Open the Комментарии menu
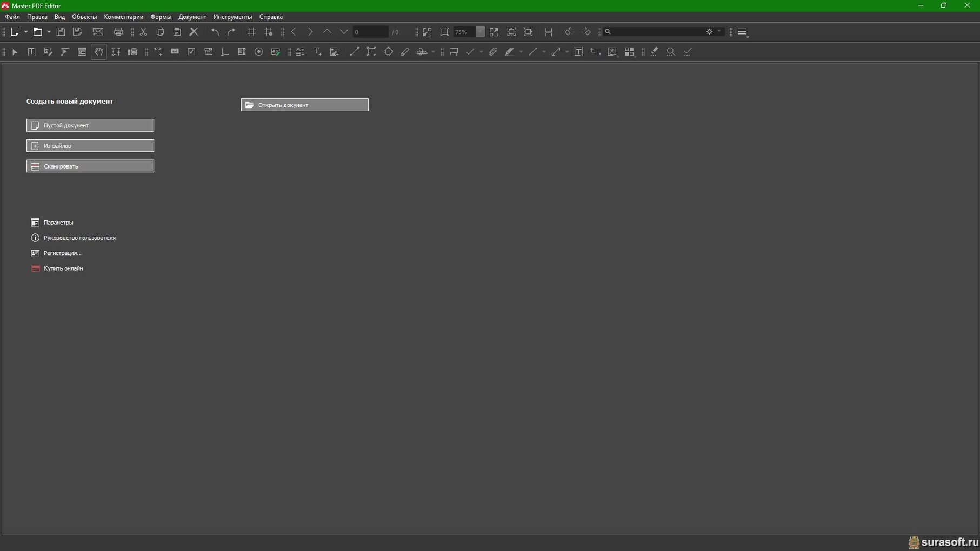Screen dimensions: 980x551 click(123, 17)
